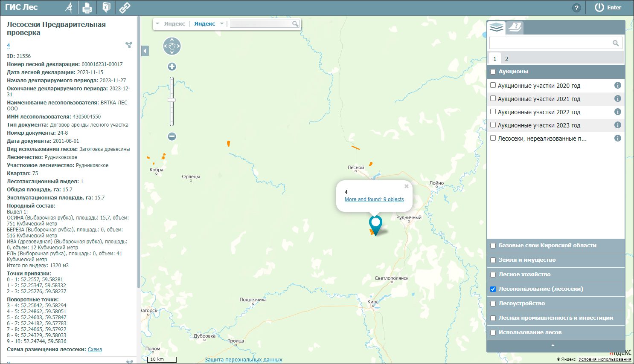Open Защита персональных данных link
Viewport: 634px width, 364px height.
(243, 360)
